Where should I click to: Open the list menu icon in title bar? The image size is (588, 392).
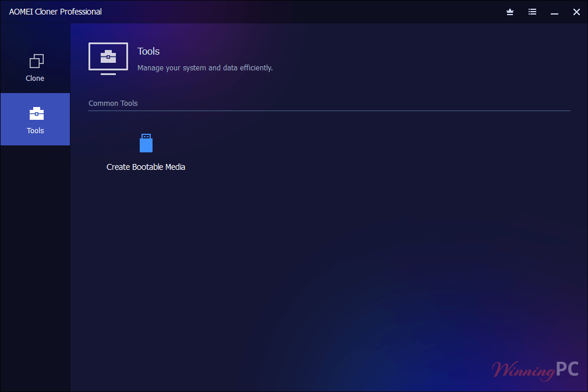532,12
